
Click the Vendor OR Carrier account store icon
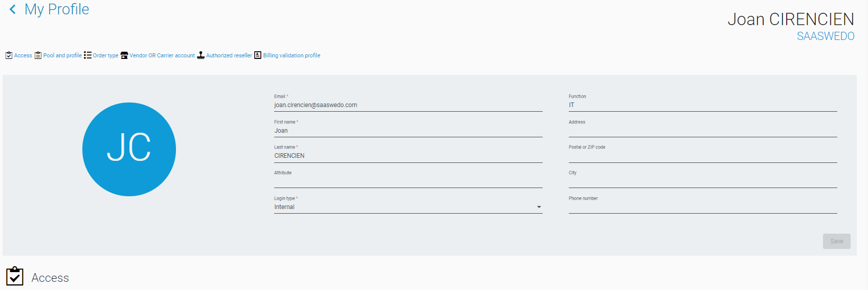click(x=124, y=55)
